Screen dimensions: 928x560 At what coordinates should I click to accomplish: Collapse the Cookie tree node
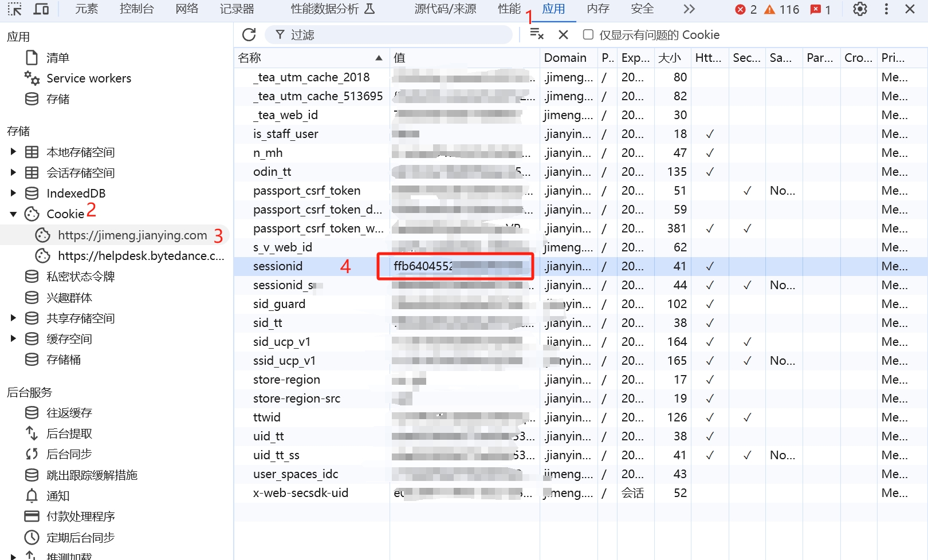point(13,214)
